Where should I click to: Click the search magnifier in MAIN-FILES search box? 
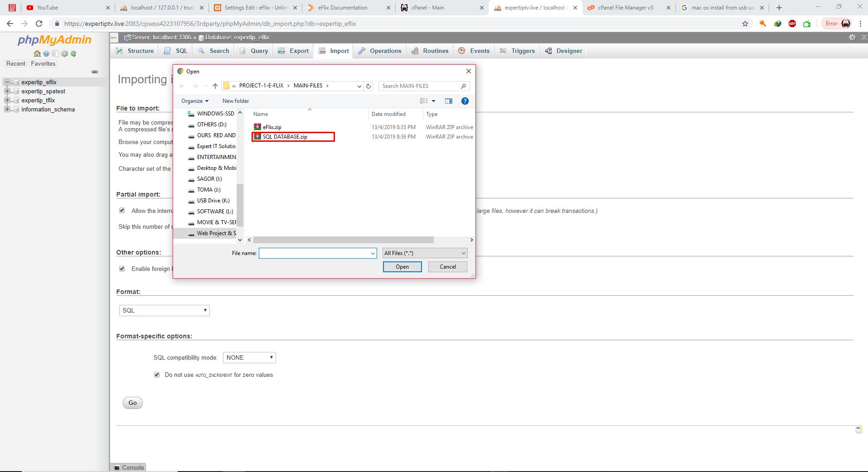click(x=463, y=86)
